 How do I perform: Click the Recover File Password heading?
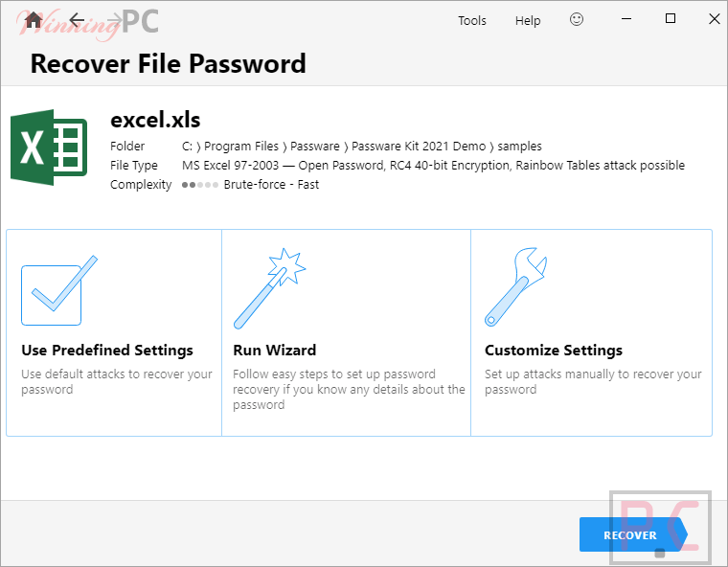pos(168,63)
